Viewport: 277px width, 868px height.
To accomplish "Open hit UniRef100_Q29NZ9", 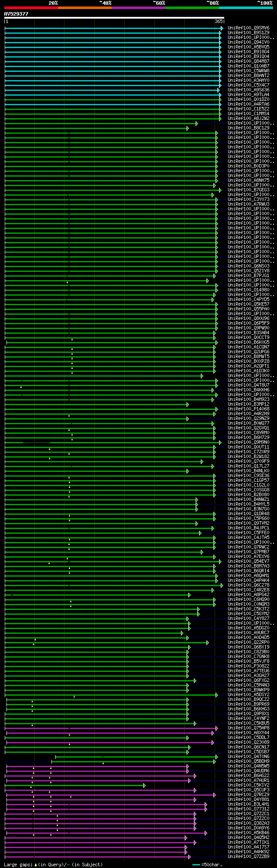I will (x=248, y=419).
